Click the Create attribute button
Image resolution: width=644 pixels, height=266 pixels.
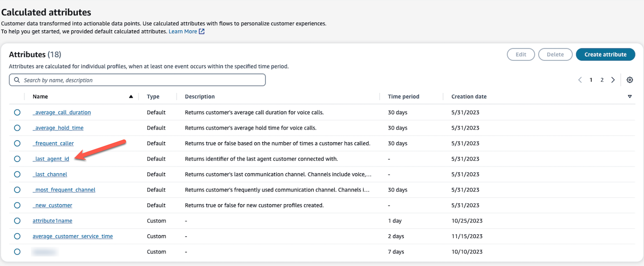point(605,55)
